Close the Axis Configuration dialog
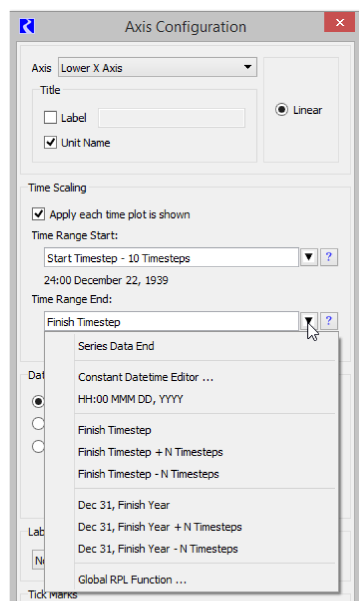This screenshot has height=606, width=364. click(x=339, y=22)
